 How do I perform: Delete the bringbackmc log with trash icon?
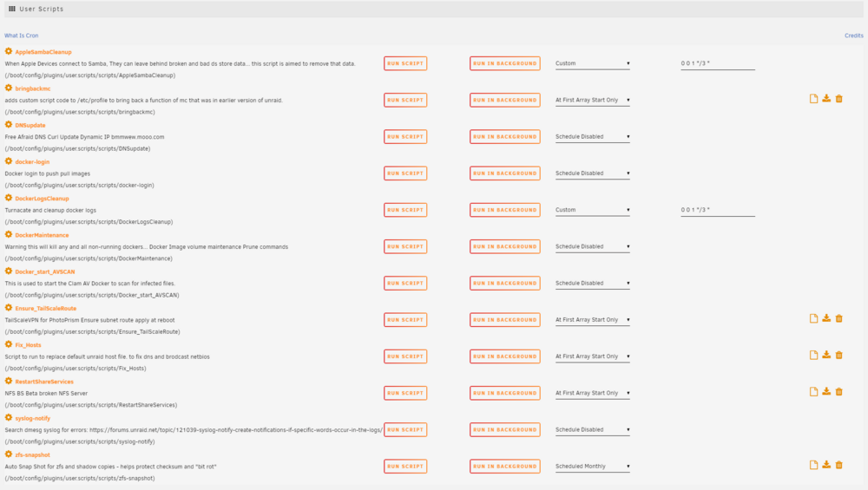839,99
